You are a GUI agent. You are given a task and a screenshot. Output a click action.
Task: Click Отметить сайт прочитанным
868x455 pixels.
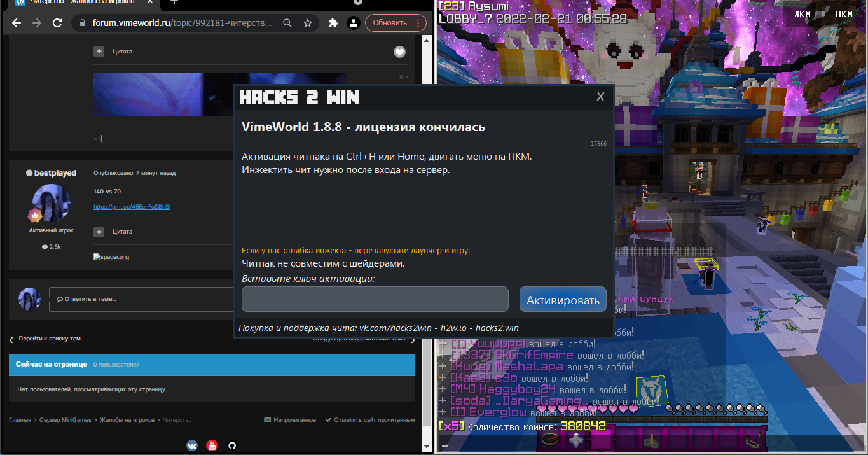point(370,420)
